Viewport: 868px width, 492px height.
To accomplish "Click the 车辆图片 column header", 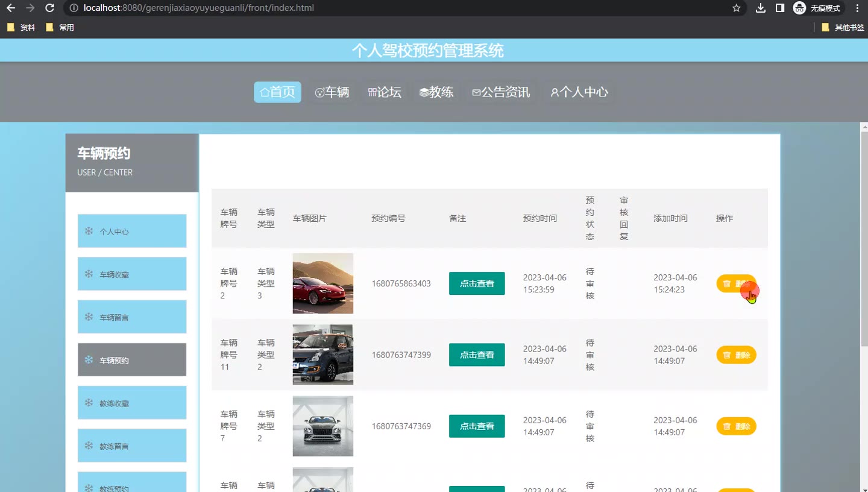I will click(x=310, y=218).
